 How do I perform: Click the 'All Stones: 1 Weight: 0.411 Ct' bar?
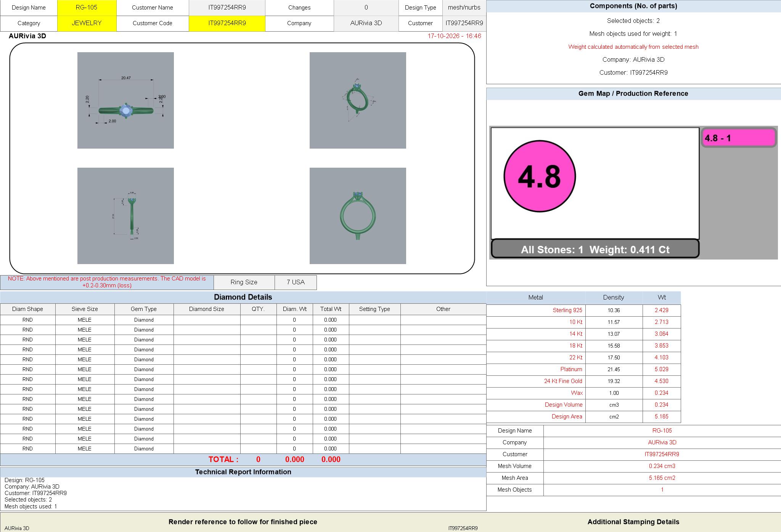coord(595,249)
